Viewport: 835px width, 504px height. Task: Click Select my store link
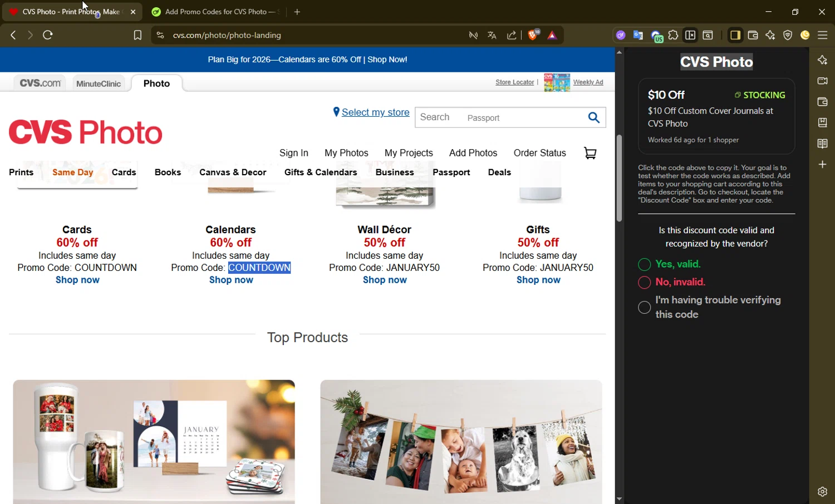[x=375, y=112]
